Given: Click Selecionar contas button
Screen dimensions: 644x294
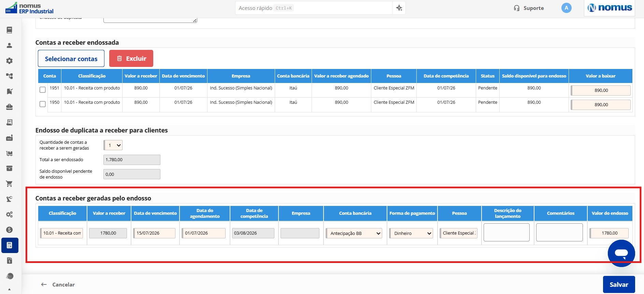Looking at the screenshot, I should click(71, 59).
